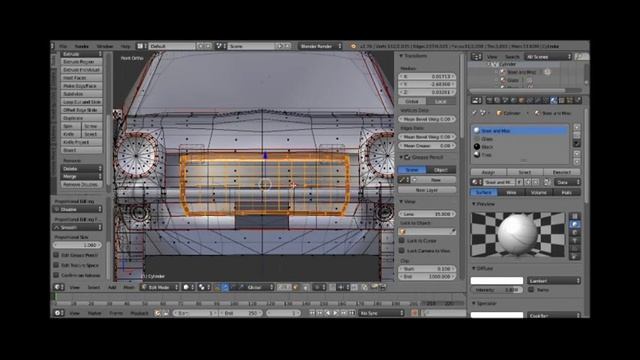
Task: Select Local transform toggle
Action: pyautogui.click(x=441, y=101)
